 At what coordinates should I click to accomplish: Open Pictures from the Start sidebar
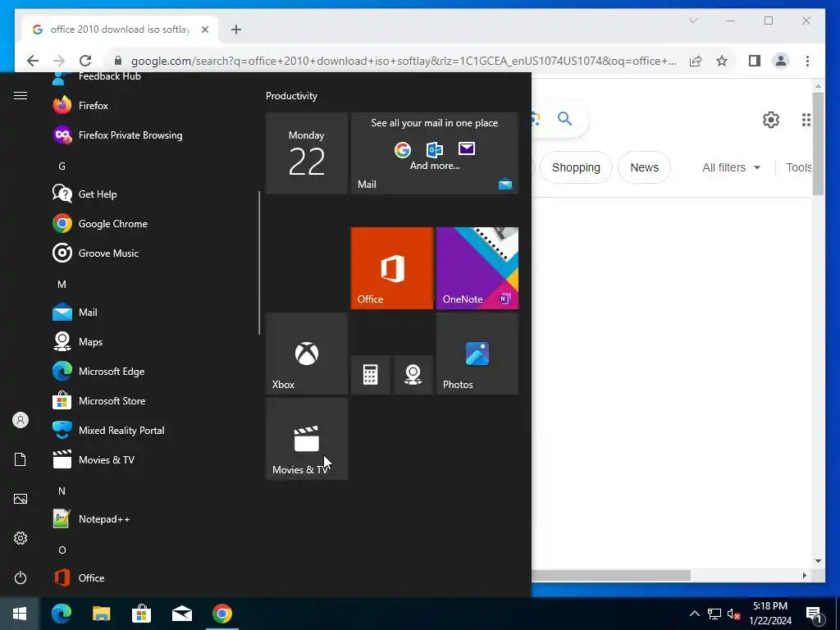coord(21,499)
